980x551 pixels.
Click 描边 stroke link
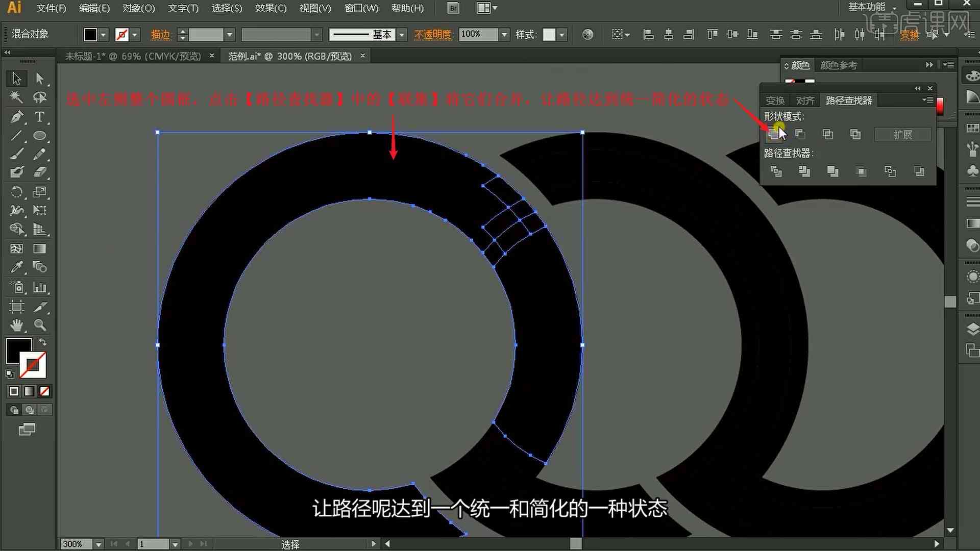point(160,35)
